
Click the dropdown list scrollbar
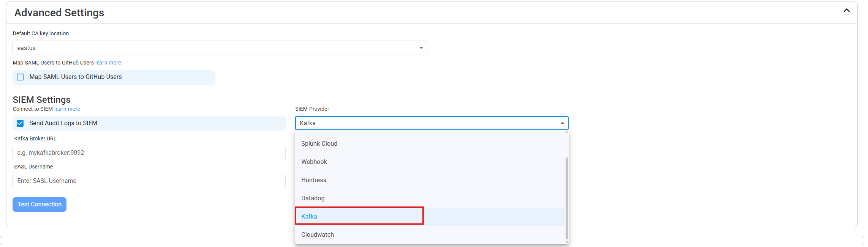566,197
